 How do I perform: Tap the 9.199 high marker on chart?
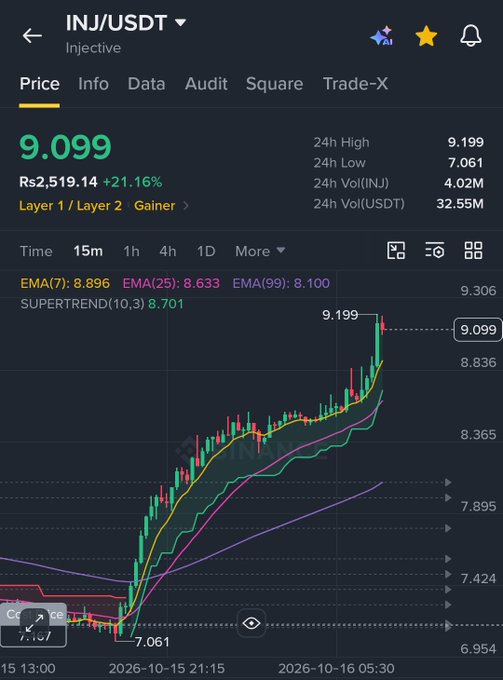point(340,314)
